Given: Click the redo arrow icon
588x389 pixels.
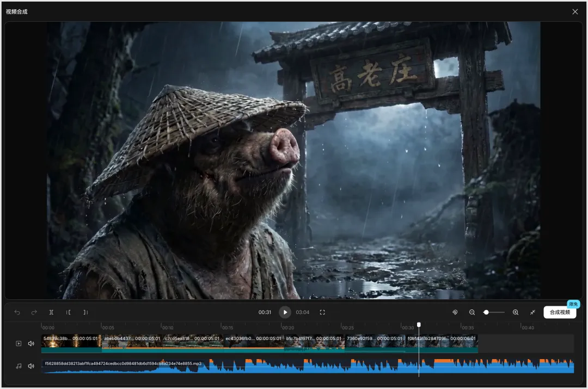Looking at the screenshot, I should (x=34, y=312).
